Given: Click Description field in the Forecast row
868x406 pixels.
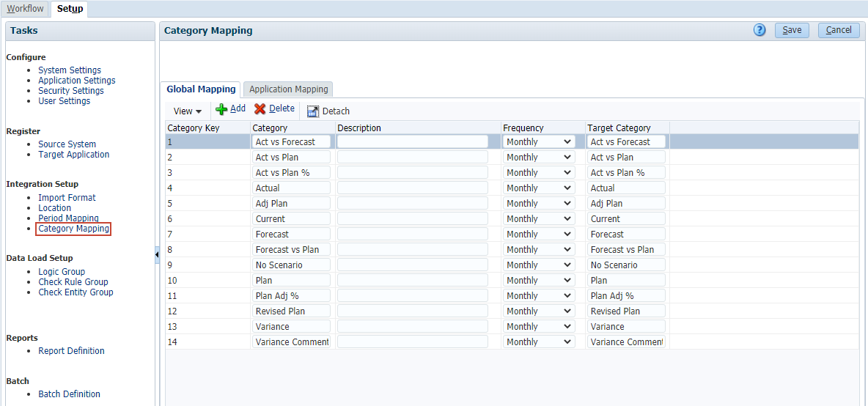Looking at the screenshot, I should (x=413, y=234).
